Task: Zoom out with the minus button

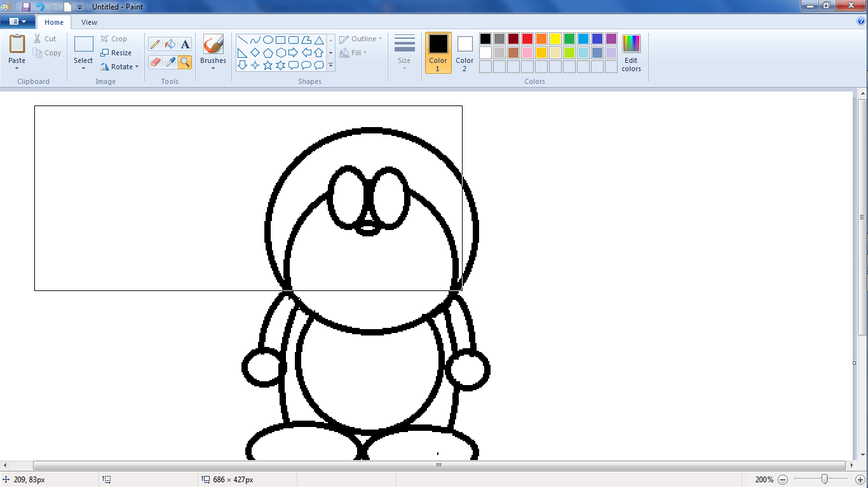Action: [x=783, y=480]
